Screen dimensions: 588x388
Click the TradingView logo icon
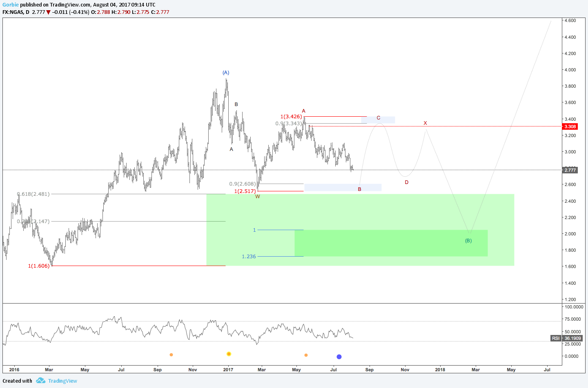pos(40,380)
